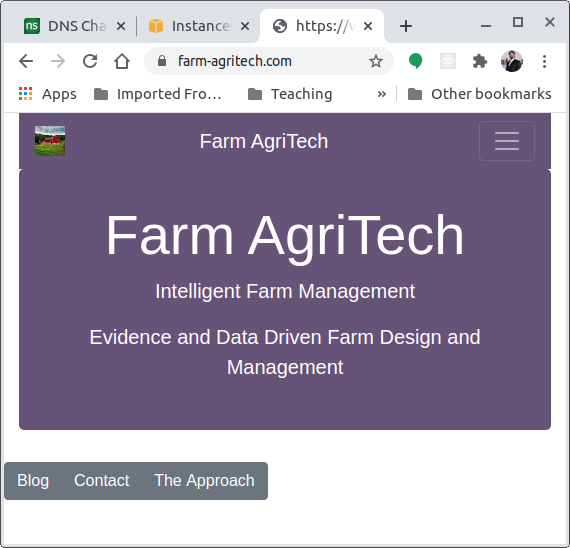Viewport: 570px width, 548px height.
Task: Open the user profile avatar
Action: click(512, 61)
